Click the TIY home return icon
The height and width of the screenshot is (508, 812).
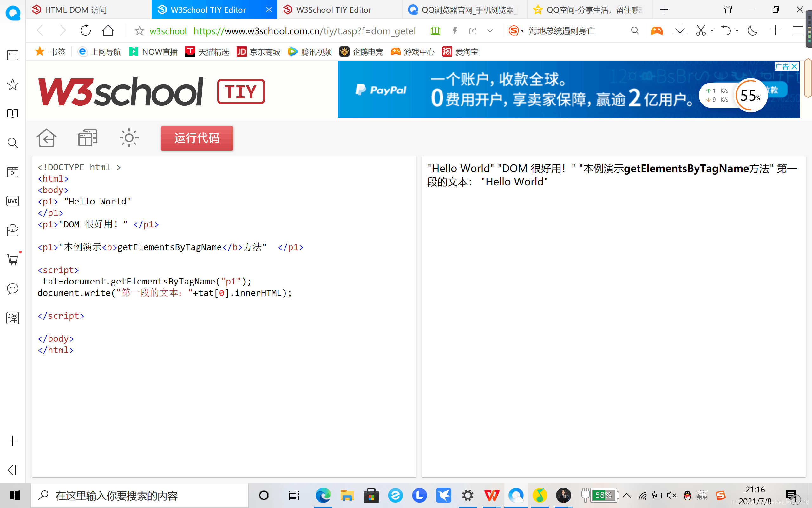coord(46,138)
